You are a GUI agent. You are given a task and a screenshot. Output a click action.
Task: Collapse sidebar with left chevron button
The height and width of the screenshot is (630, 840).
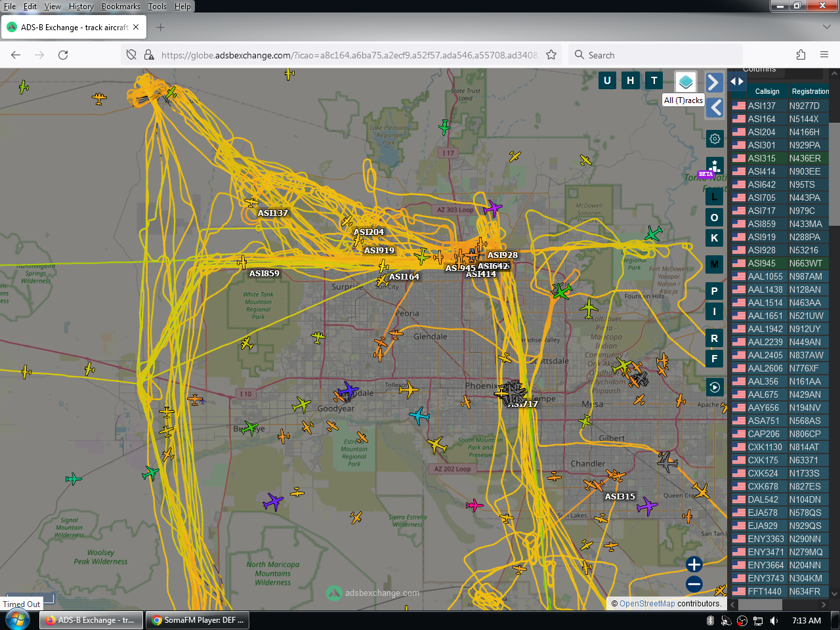(x=714, y=108)
